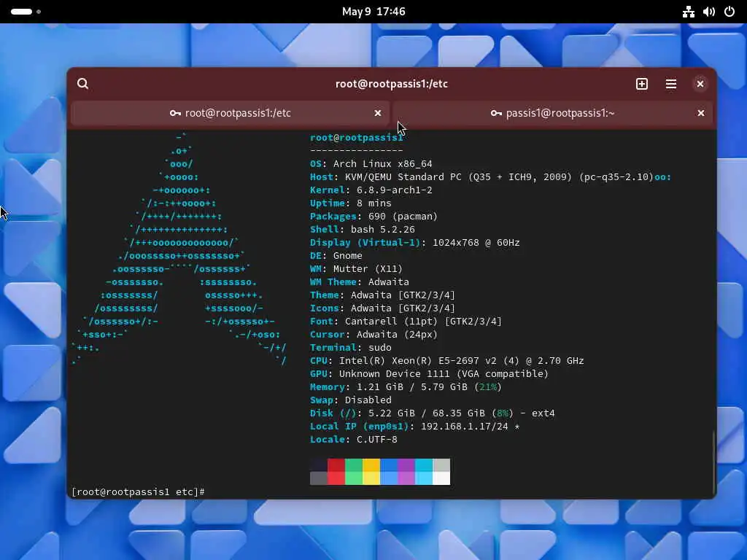
Task: Click the 'Terminal: sudo' line
Action: point(351,348)
